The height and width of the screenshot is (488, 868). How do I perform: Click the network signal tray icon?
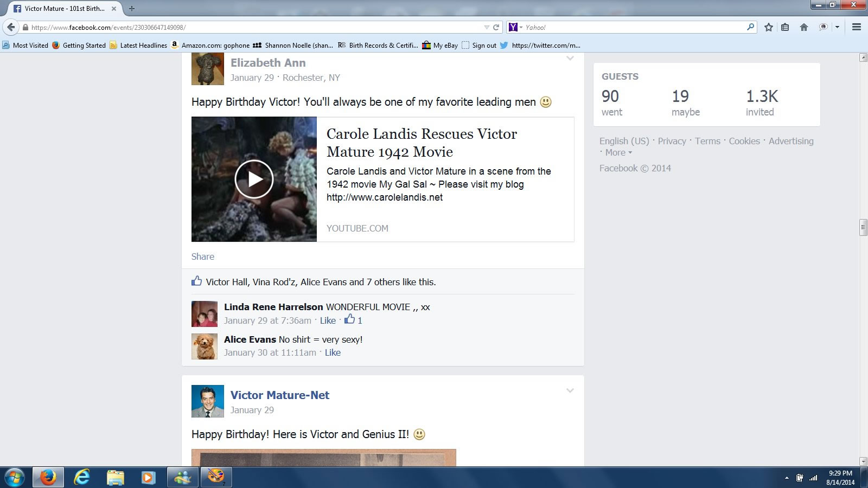pyautogui.click(x=813, y=478)
